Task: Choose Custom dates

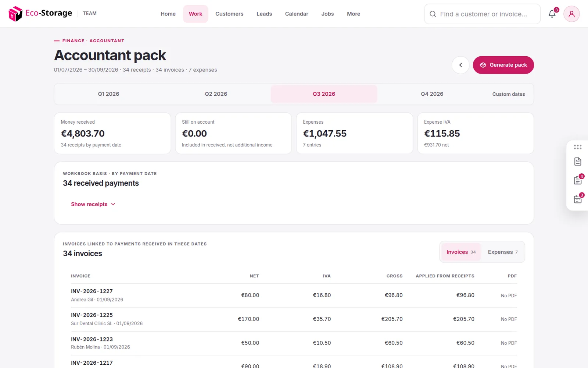Action: [x=509, y=94]
